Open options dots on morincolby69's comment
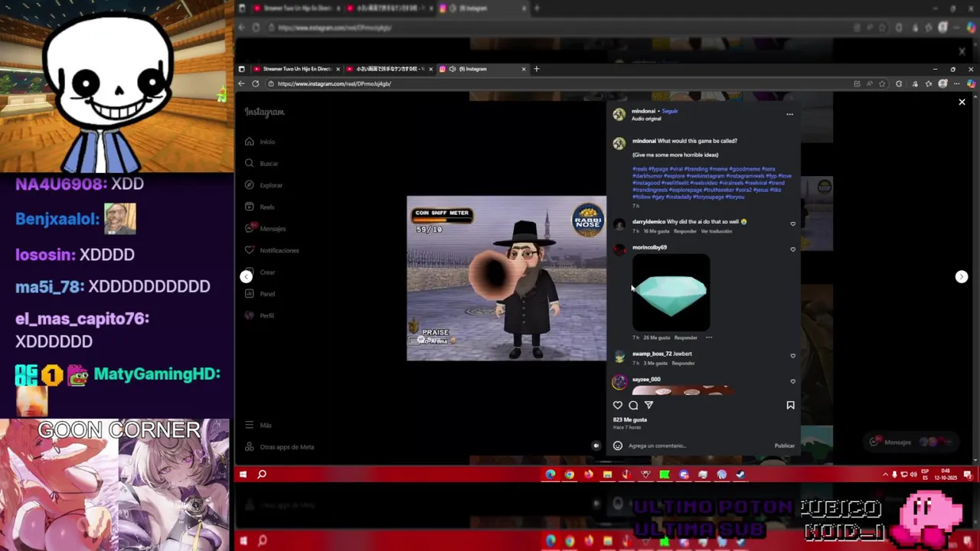The height and width of the screenshot is (551, 980). (709, 337)
